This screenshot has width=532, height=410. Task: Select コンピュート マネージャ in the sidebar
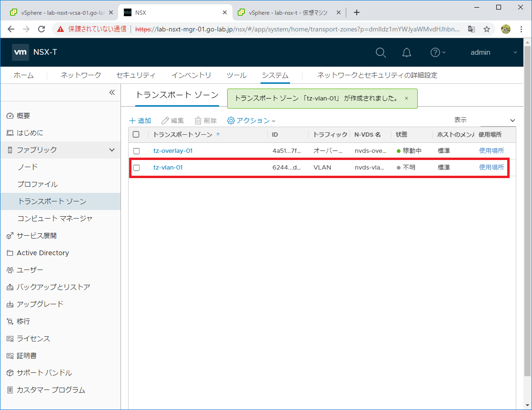tap(60, 219)
